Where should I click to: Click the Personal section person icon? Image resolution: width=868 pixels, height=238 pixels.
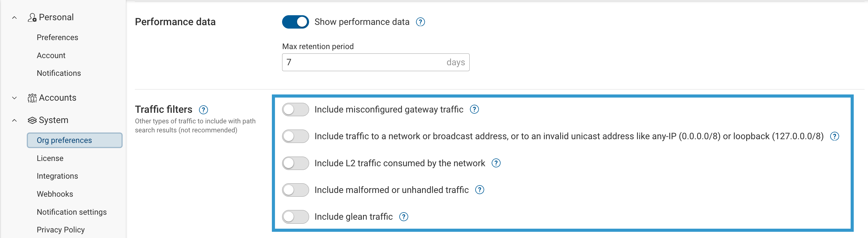coord(32,17)
